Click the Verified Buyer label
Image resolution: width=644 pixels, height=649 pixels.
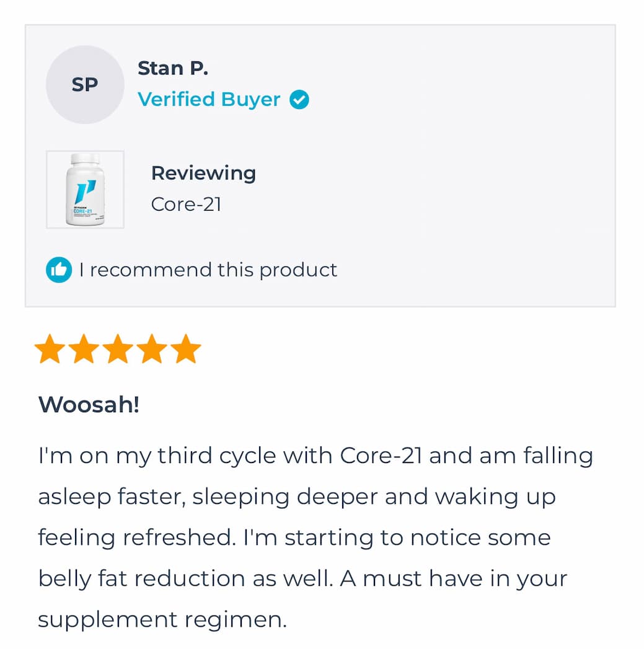click(x=209, y=100)
